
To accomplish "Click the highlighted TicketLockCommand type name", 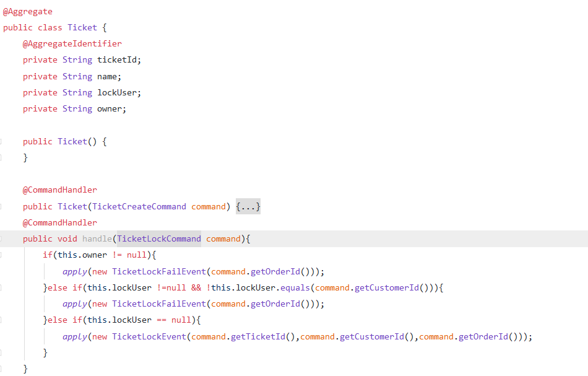I will click(158, 238).
